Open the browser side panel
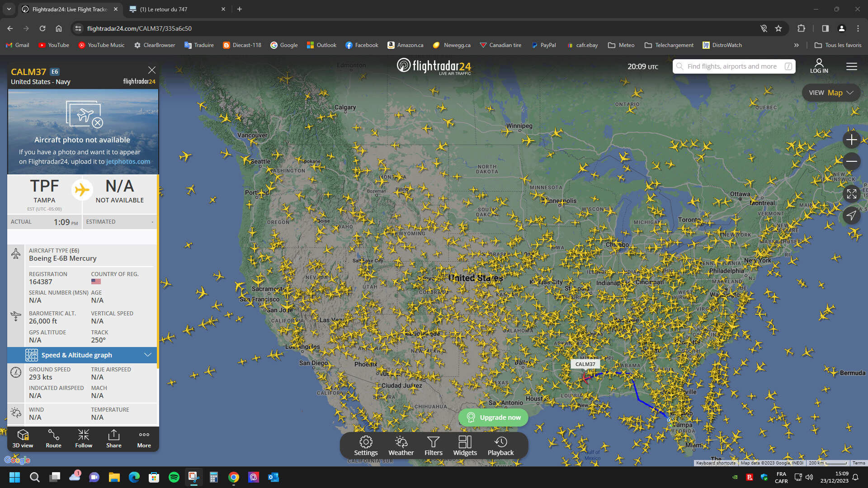This screenshot has width=868, height=488. pos(825,28)
